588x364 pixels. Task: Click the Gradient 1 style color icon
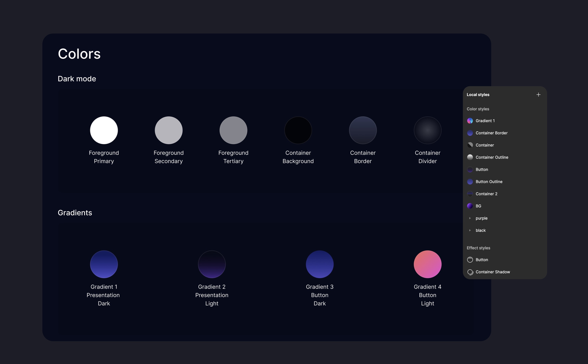coord(470,121)
